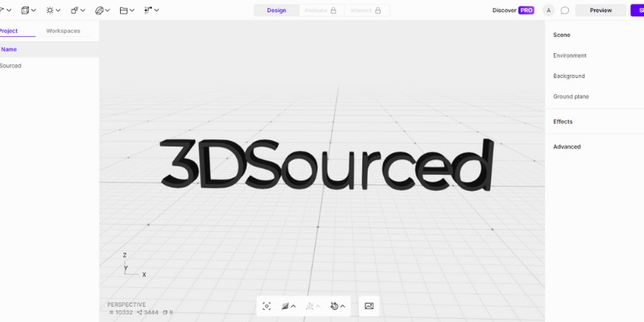Click the focus-on-selection icon in bottom bar
Screen dimensions: 644x322
click(x=266, y=306)
